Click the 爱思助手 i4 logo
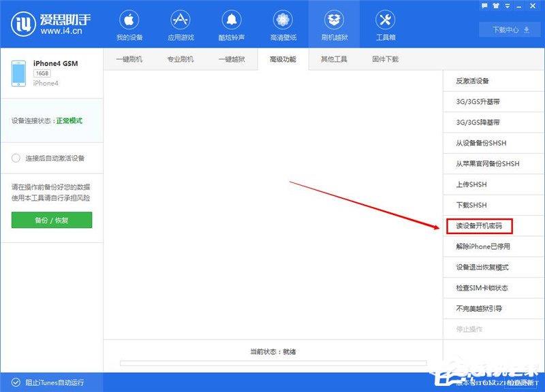The image size is (545, 392). point(51,24)
